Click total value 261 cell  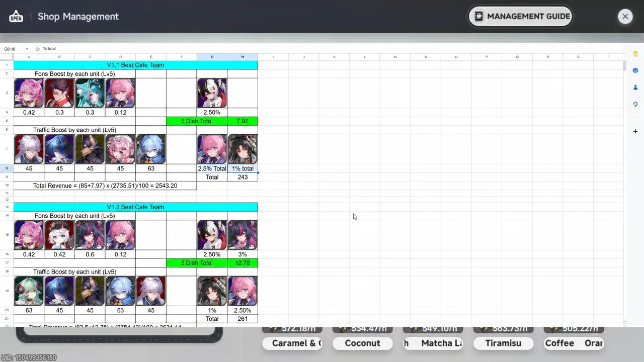pyautogui.click(x=243, y=319)
